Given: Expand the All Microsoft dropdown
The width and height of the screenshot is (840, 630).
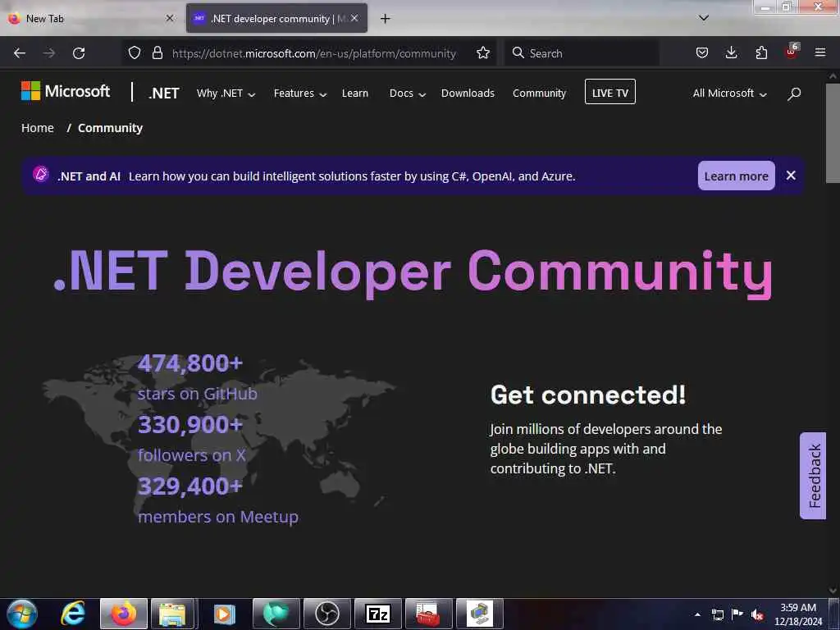Looking at the screenshot, I should click(x=729, y=94).
